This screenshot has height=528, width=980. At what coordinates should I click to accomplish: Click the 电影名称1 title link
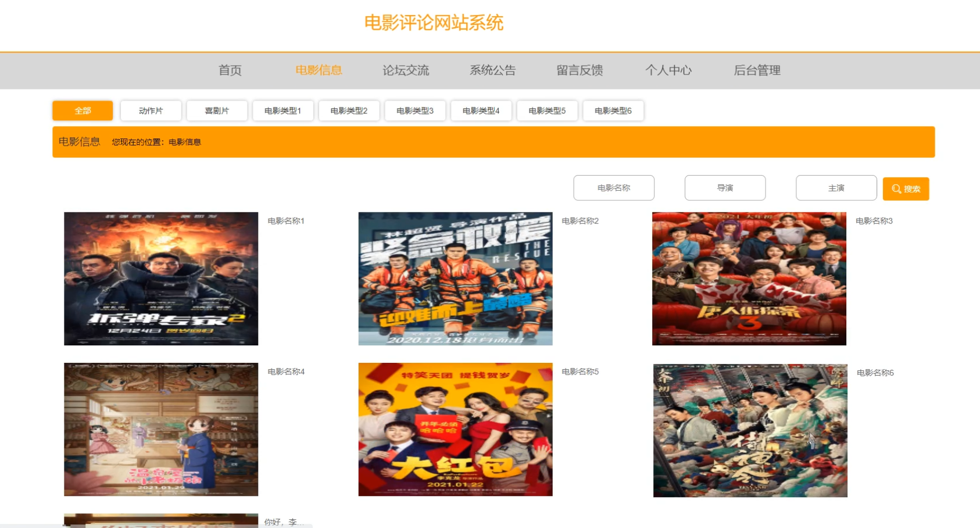click(x=286, y=221)
